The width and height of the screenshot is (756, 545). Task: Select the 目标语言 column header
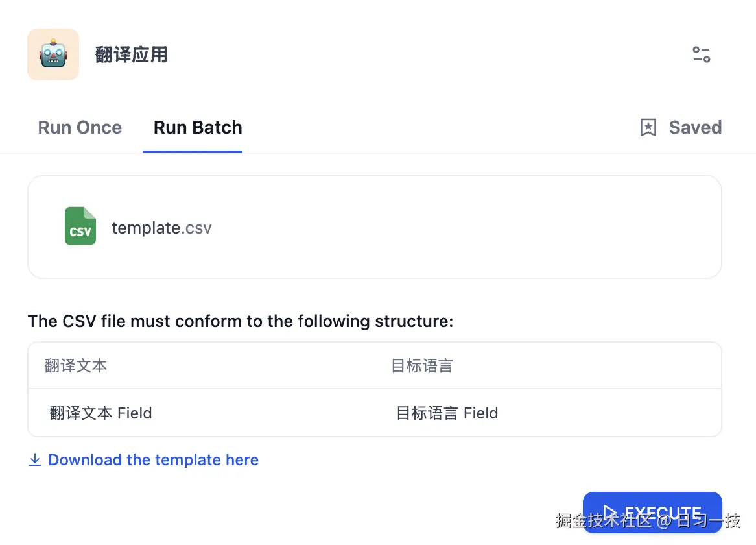click(420, 365)
